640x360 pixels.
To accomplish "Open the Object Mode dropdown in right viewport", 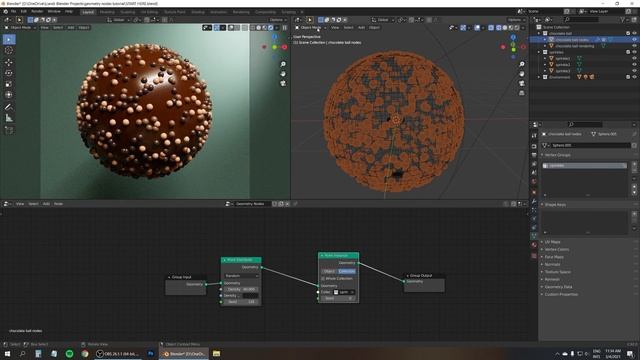I will coord(311,27).
